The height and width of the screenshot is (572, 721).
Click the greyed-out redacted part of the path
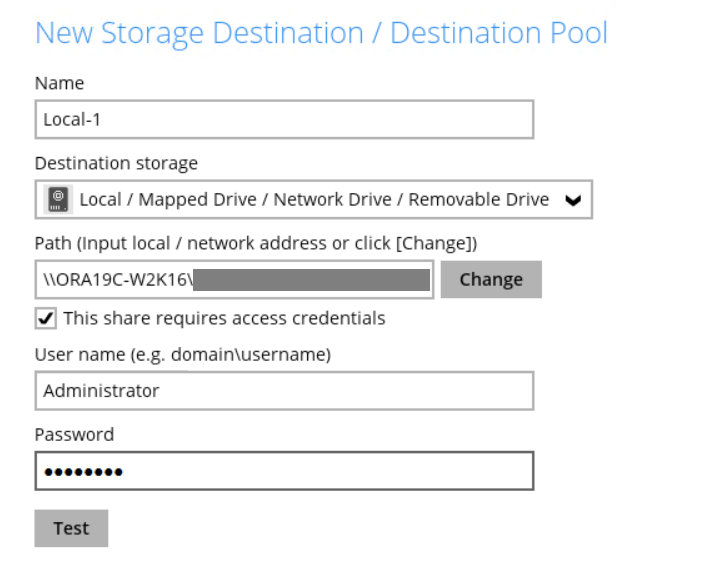[311, 279]
